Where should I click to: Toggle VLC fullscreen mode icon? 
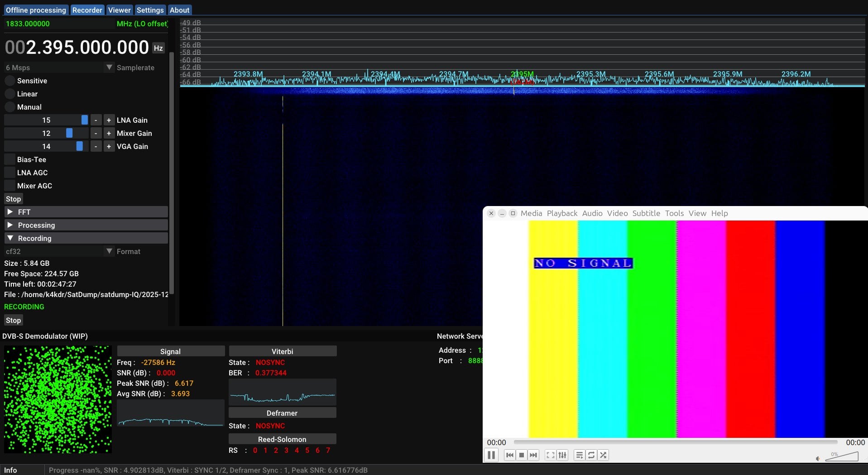pyautogui.click(x=551, y=455)
